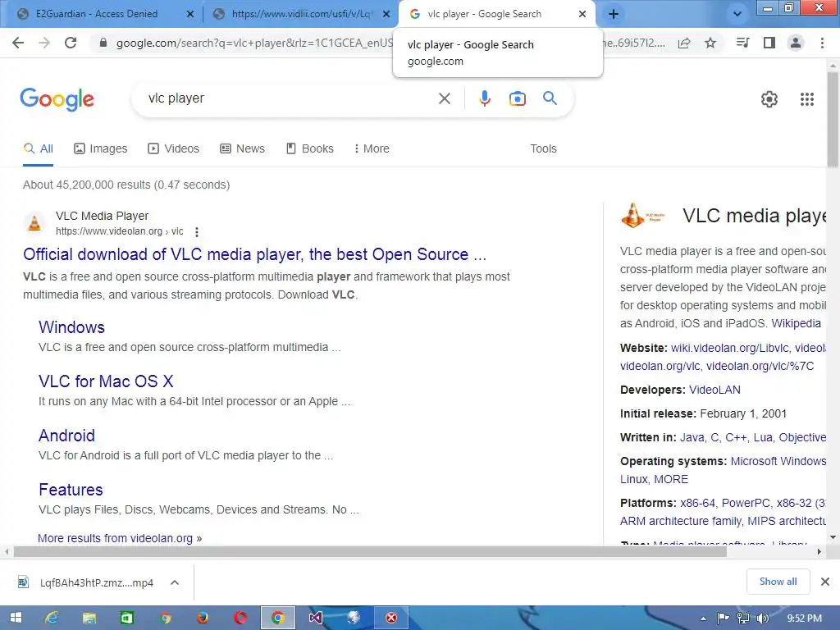This screenshot has width=840, height=630.
Task: Open the VideoLAN developers link
Action: click(x=714, y=390)
